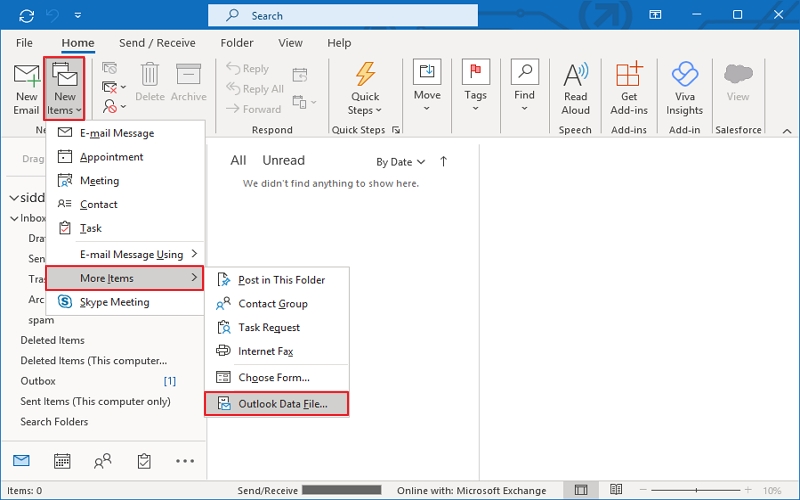Click Forward in the Respond group
The image size is (800, 500).
(x=254, y=109)
